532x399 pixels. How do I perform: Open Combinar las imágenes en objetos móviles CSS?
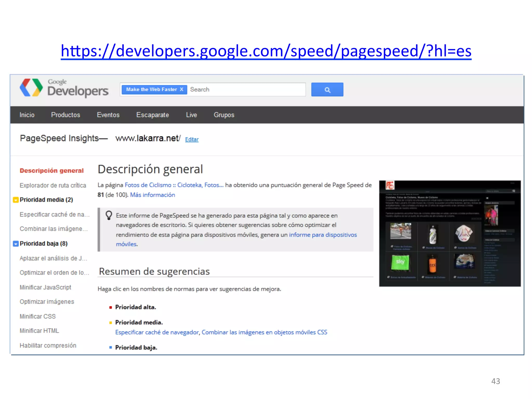tap(264, 332)
